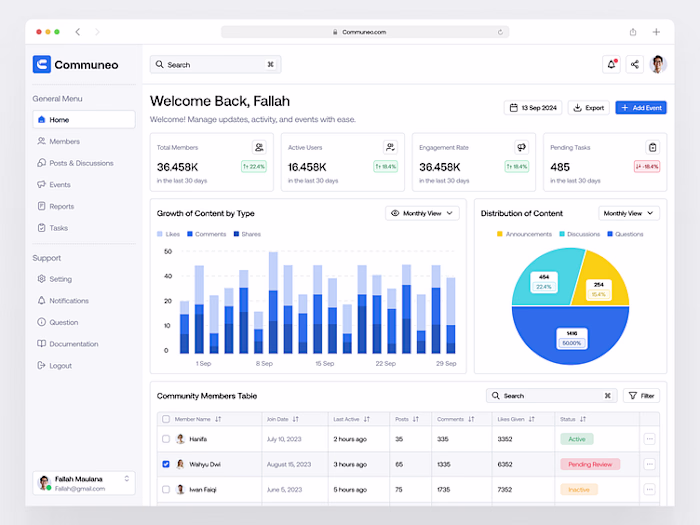Open Posts & Discussions in sidebar
The height and width of the screenshot is (525, 700).
84,163
